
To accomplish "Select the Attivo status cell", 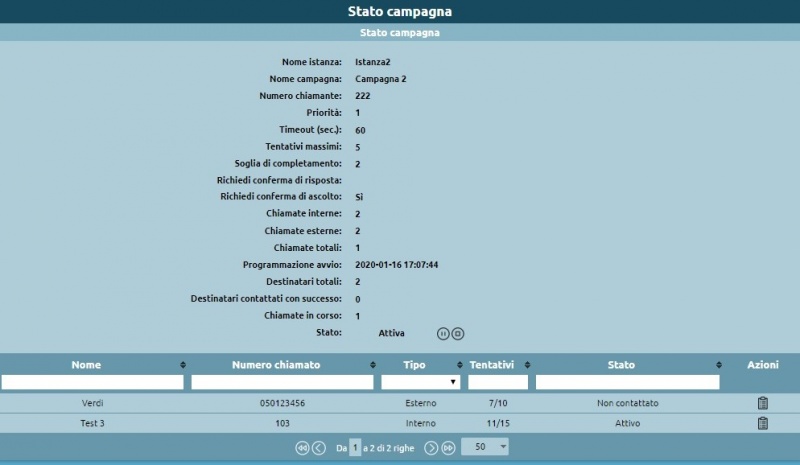I will 628,424.
